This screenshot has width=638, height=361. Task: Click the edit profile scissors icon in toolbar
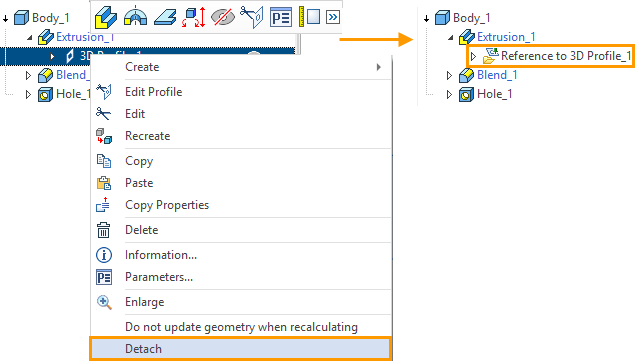tap(252, 17)
